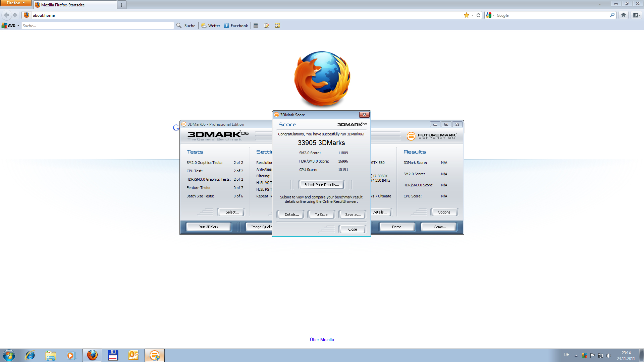Click the Save as... button
Image resolution: width=644 pixels, height=362 pixels.
(x=353, y=215)
